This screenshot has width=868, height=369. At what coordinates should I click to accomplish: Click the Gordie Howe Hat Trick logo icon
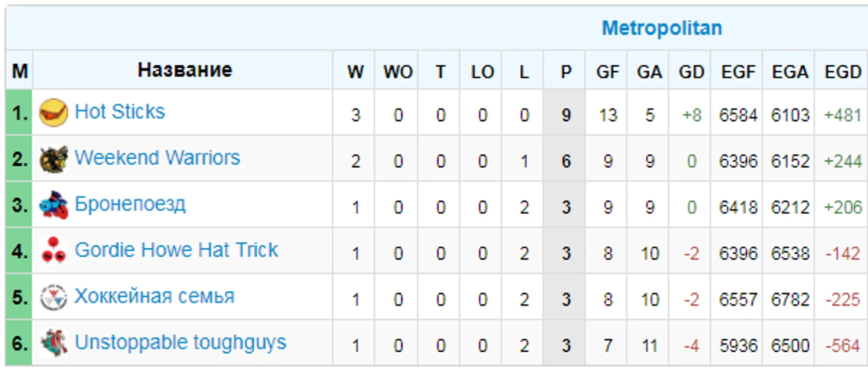(54, 251)
